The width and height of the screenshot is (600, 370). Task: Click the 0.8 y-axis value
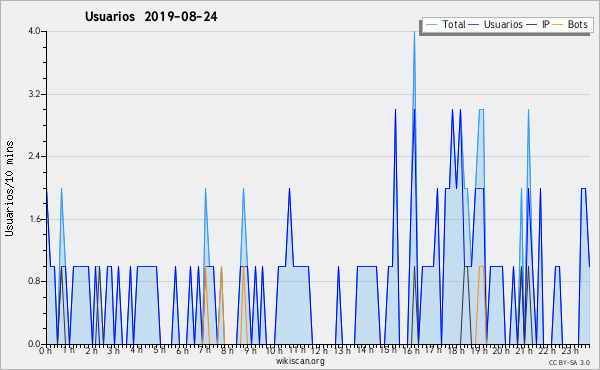(34, 281)
